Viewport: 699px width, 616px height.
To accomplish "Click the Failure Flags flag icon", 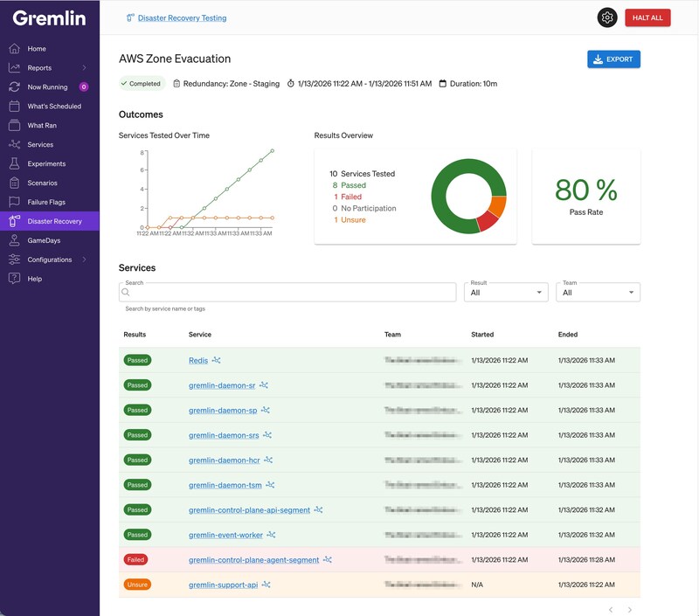I will (x=14, y=203).
